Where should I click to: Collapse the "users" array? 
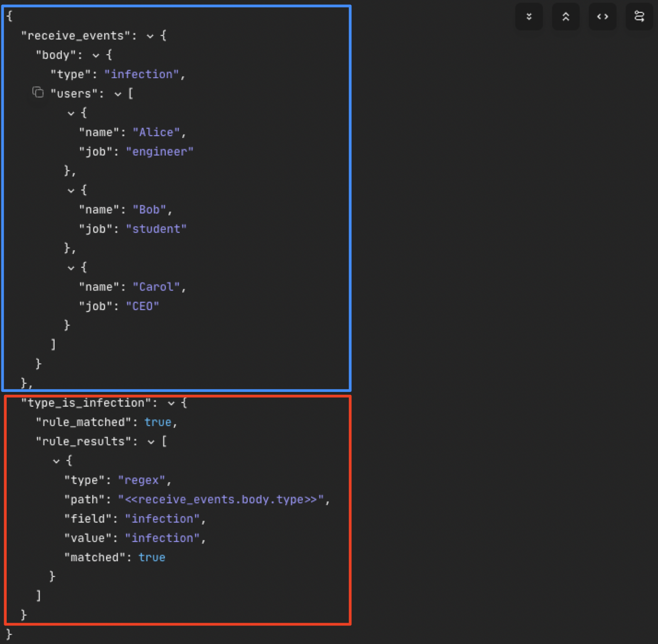tap(118, 94)
